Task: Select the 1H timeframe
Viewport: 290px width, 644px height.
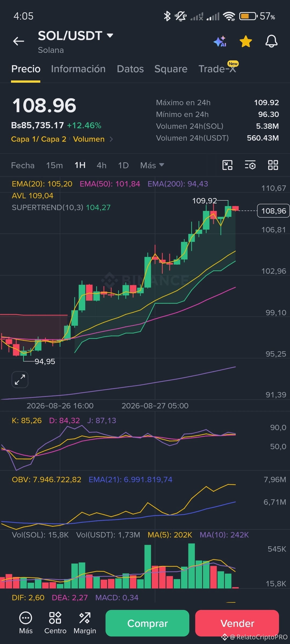Action: pos(80,165)
